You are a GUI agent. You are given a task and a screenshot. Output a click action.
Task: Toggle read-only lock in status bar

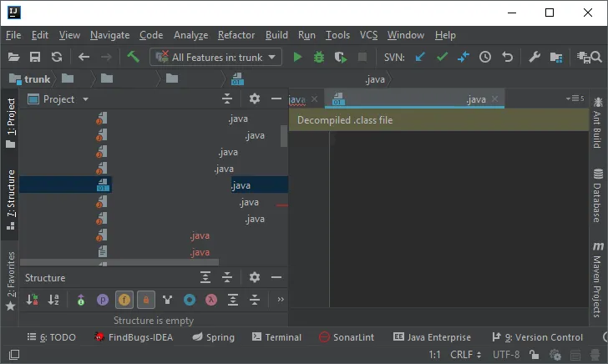[535, 355]
